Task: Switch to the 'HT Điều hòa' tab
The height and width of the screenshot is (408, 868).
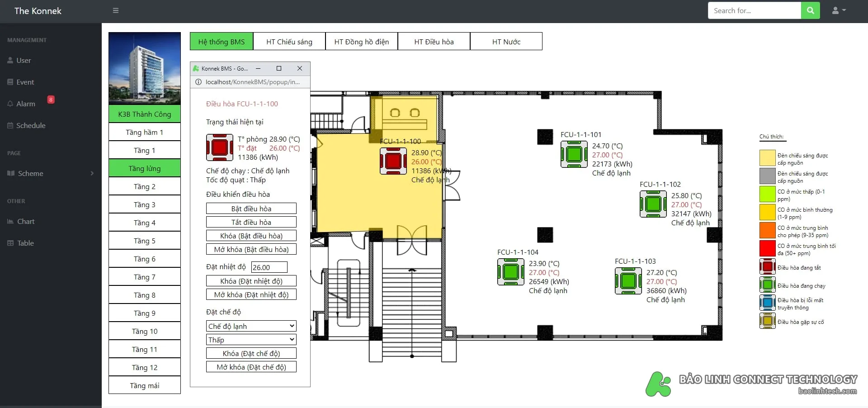Action: (x=434, y=41)
